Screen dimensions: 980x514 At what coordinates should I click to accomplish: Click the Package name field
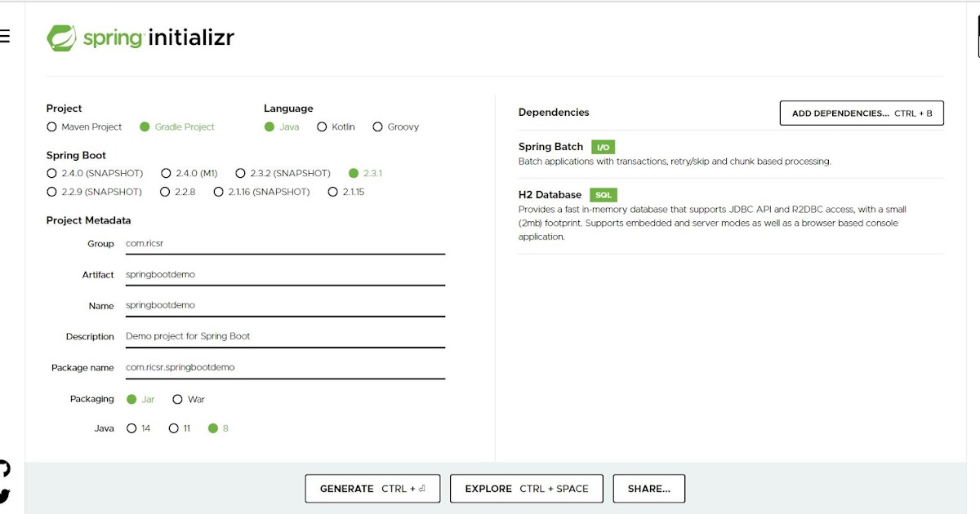tap(245, 367)
